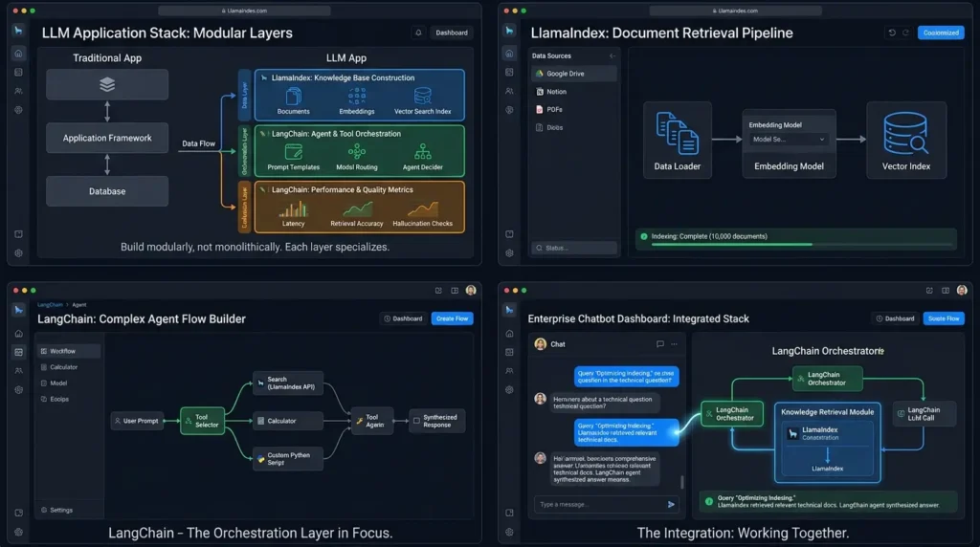The width and height of the screenshot is (980, 547).
Task: Select the Custom Python Script node
Action: (288, 458)
